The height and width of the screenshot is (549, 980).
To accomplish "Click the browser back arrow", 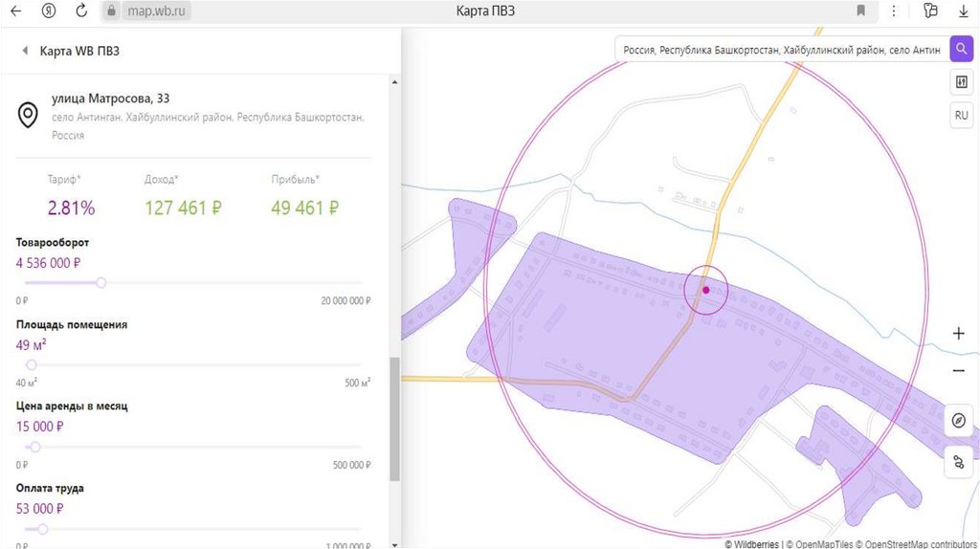I will coord(15,11).
